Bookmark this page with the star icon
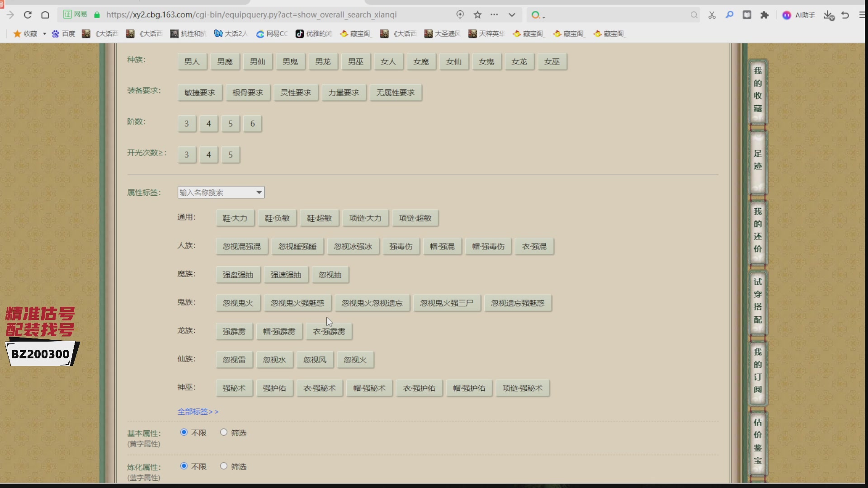868x488 pixels. (477, 15)
